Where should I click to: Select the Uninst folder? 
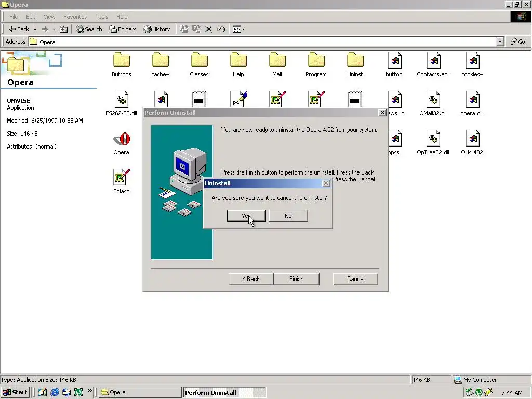point(355,65)
